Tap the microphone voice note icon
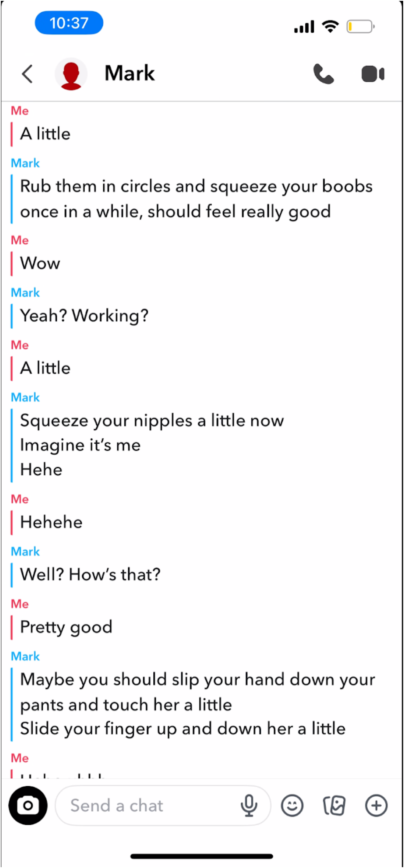This screenshot has height=868, width=404. pyautogui.click(x=249, y=805)
